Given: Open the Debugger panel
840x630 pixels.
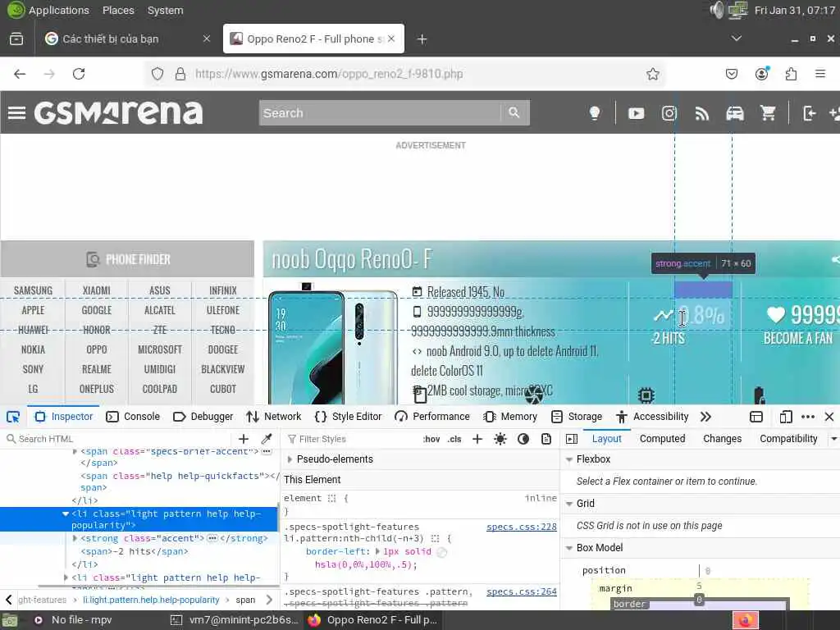Looking at the screenshot, I should (203, 417).
